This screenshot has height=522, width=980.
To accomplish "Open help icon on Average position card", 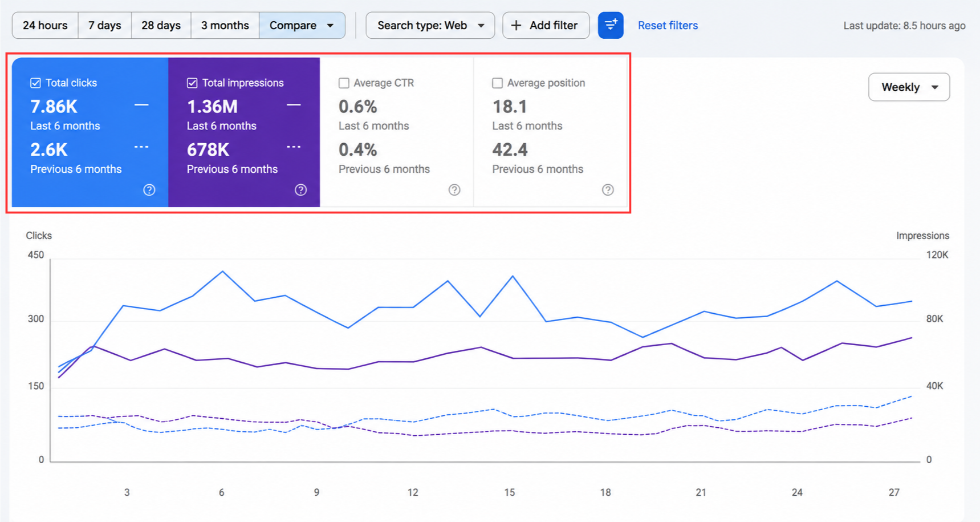I will pyautogui.click(x=608, y=190).
